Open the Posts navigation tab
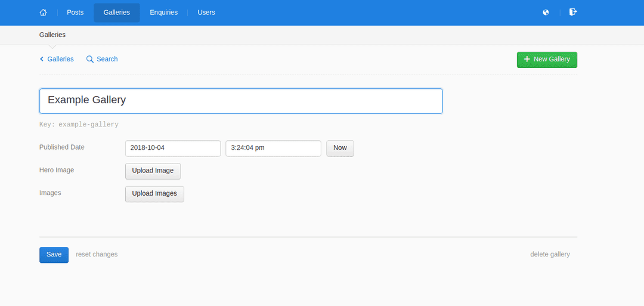Screen dimensions: 644x306 [x=75, y=13]
